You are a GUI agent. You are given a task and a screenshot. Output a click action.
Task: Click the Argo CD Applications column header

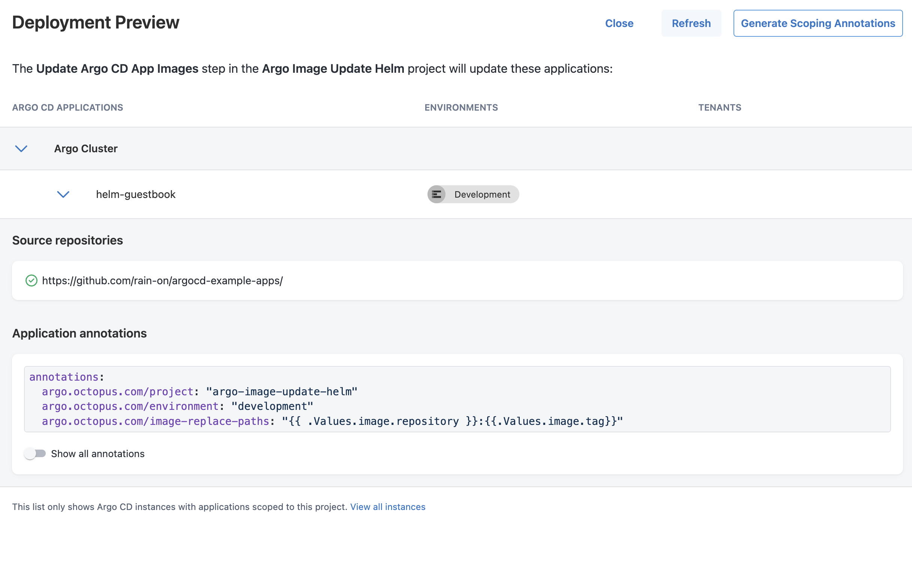[67, 107]
